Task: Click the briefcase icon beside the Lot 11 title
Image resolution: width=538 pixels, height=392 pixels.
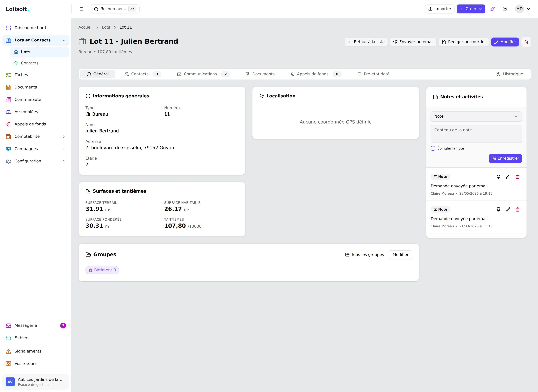Action: pyautogui.click(x=82, y=41)
